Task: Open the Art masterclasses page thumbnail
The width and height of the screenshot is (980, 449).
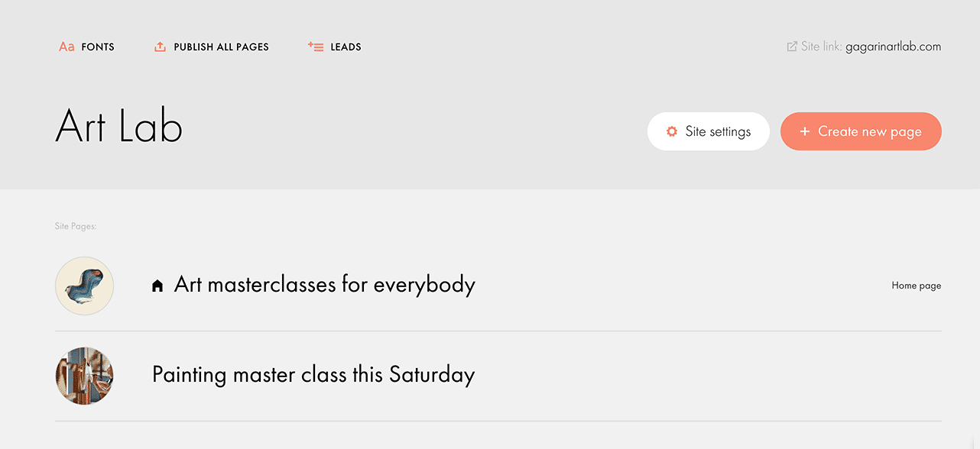Action: click(84, 286)
